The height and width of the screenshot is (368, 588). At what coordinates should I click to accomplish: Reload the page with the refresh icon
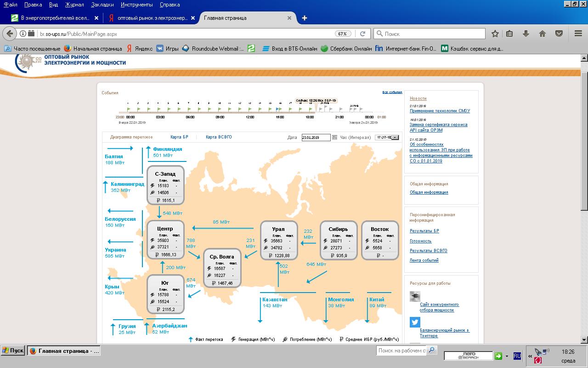(x=362, y=34)
